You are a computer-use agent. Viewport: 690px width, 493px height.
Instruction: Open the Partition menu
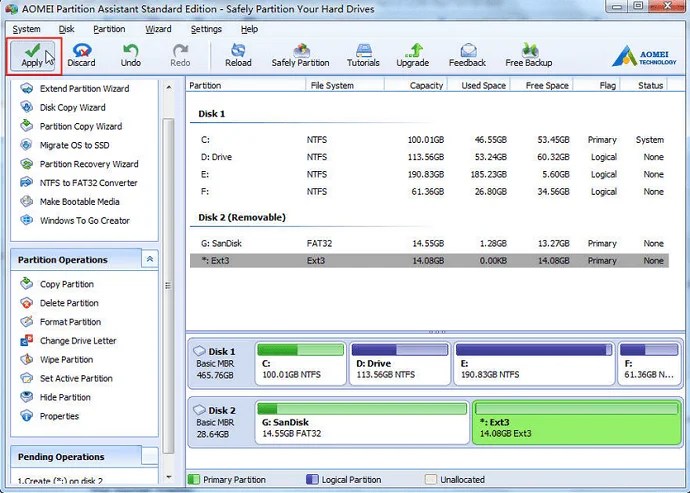(x=109, y=29)
